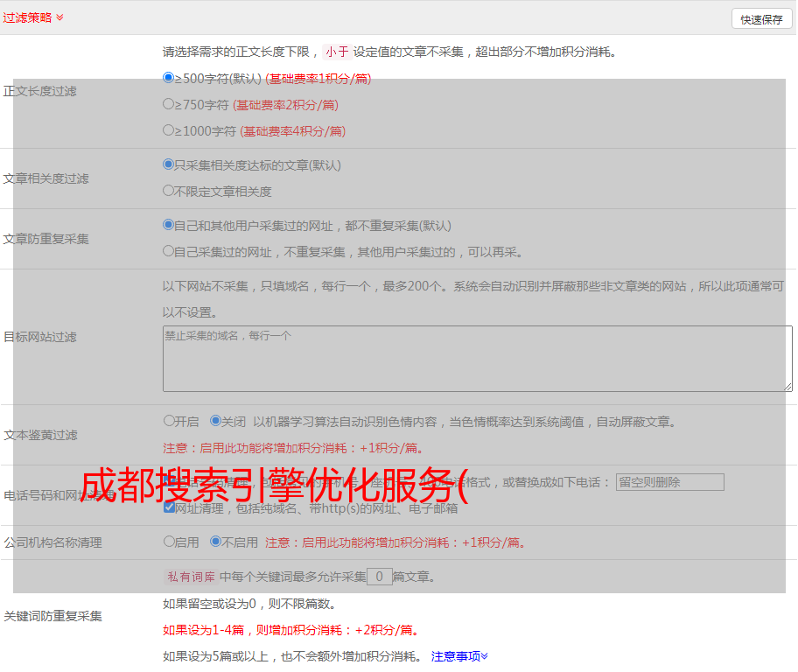The width and height of the screenshot is (798, 672).
Task: Click the 文章相关度过滤 row label
Action: click(x=45, y=178)
